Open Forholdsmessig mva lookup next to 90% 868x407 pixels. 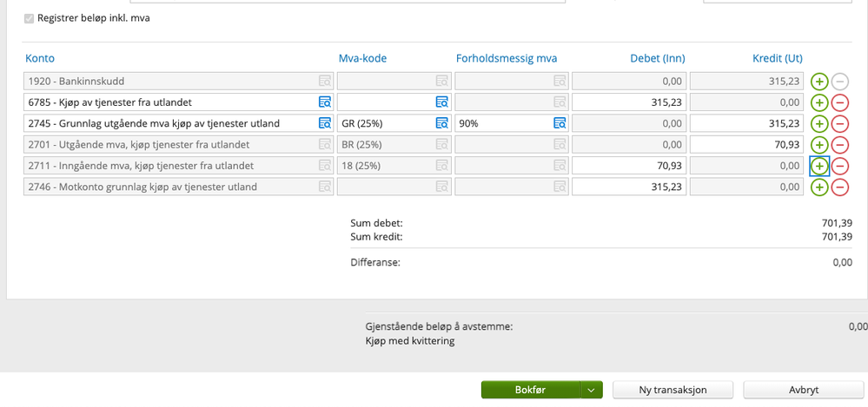(x=560, y=123)
